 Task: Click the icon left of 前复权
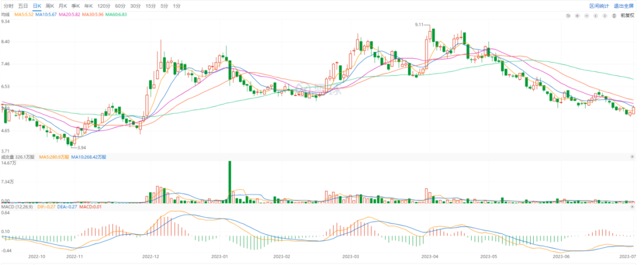[x=614, y=15]
